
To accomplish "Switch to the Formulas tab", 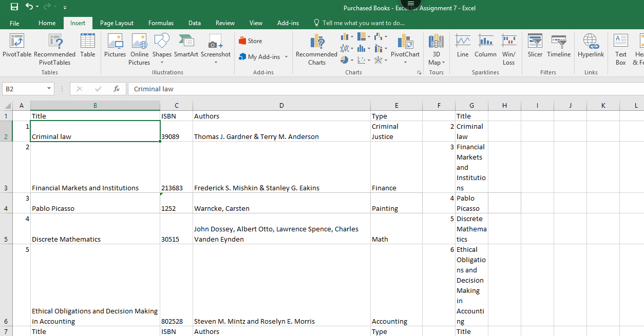I will point(161,23).
